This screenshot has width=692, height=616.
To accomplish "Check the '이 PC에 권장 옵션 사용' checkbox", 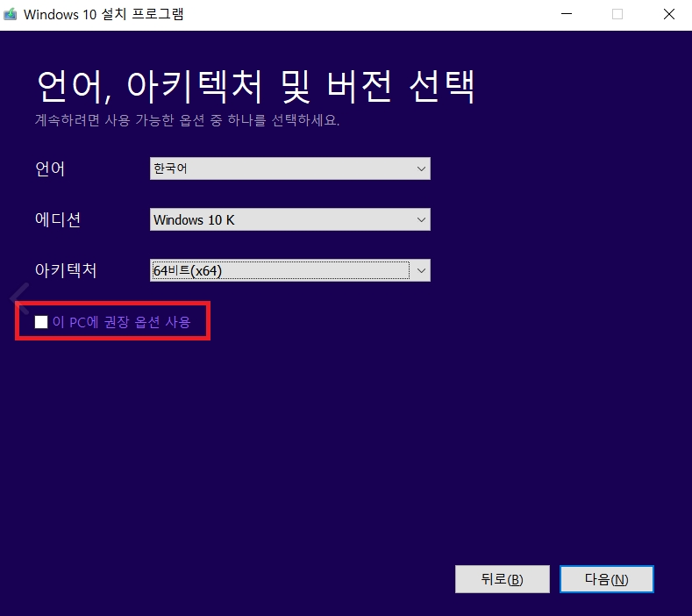I will (41, 322).
